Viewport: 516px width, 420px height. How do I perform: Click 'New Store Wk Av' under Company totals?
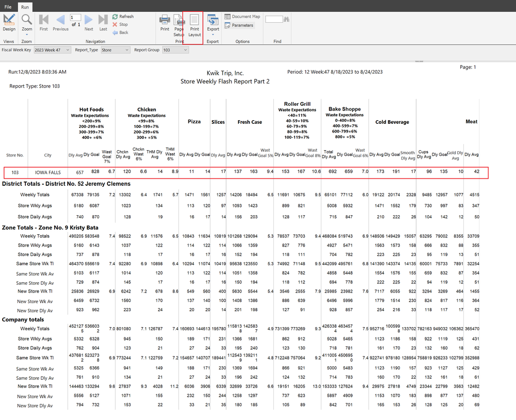pyautogui.click(x=35, y=396)
